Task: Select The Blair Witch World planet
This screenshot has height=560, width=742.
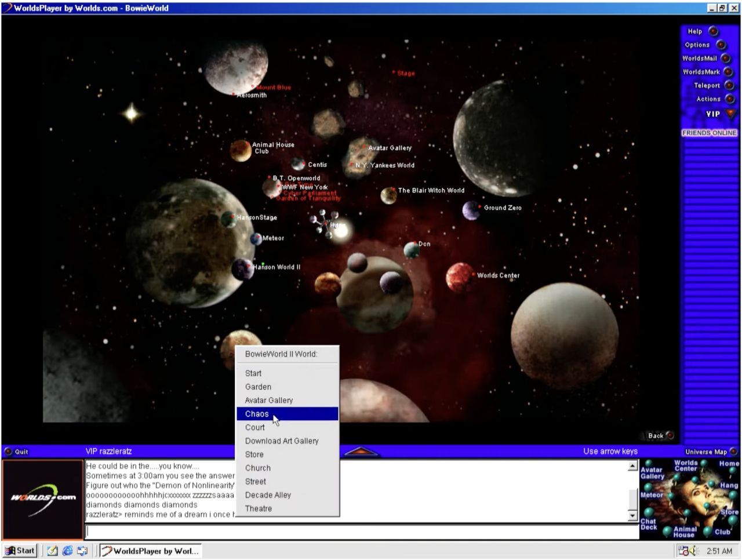Action: [388, 195]
